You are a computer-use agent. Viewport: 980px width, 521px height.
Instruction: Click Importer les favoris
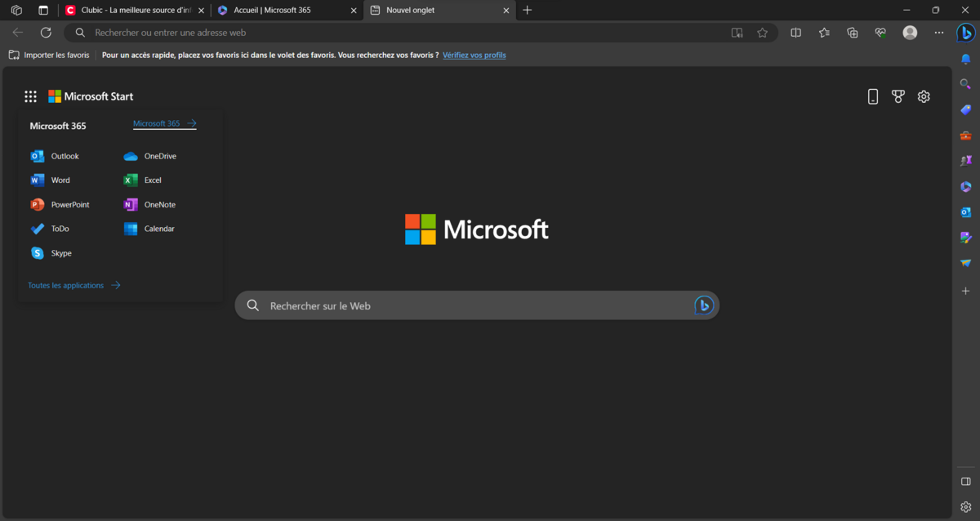click(49, 56)
